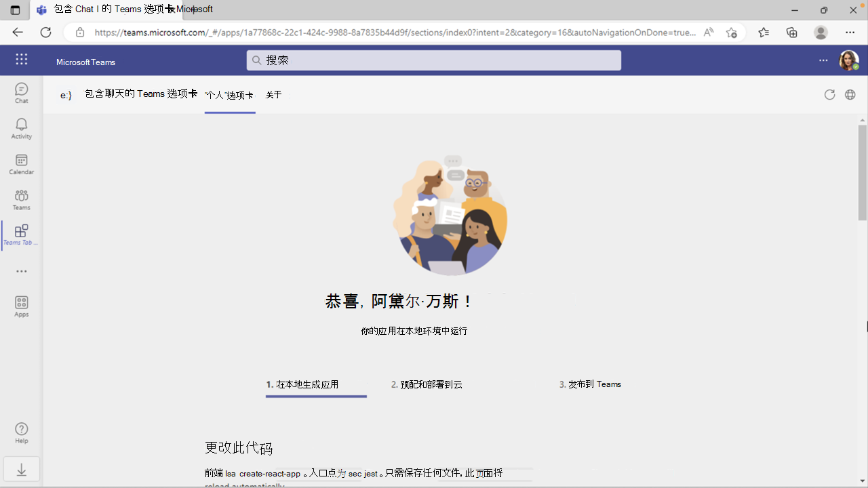Viewport: 868px width, 488px height.
Task: Open Chat in the Teams sidebar
Action: coord(22,94)
